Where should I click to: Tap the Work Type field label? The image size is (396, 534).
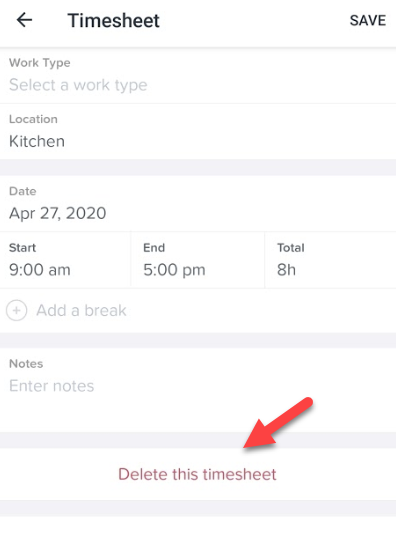[x=40, y=63]
